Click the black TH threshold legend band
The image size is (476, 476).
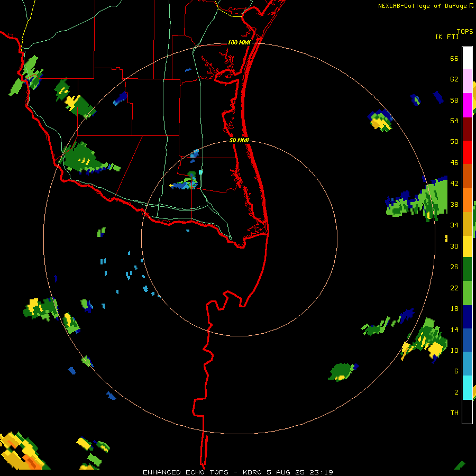(x=467, y=411)
